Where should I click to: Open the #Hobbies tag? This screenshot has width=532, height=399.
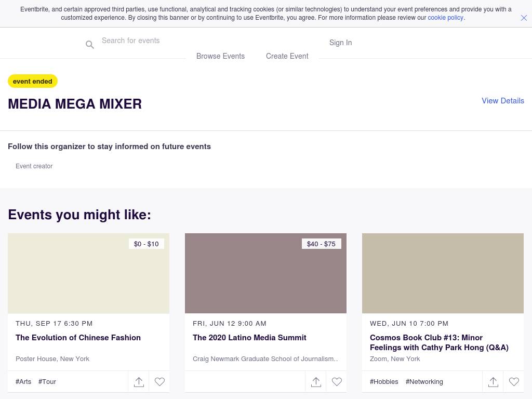384,381
